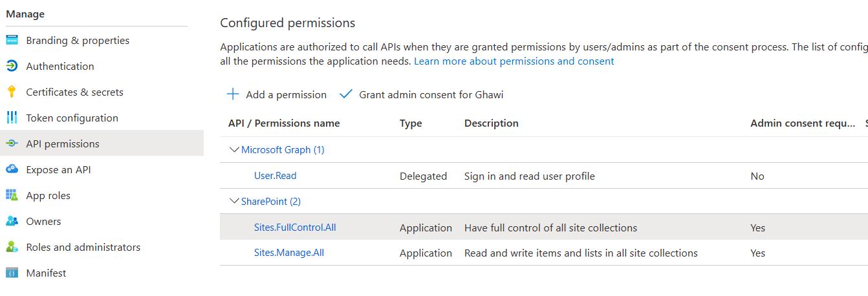Screen dimensions: 868x296
Task: Collapse the Microsoft Graph permissions group
Action: click(234, 150)
